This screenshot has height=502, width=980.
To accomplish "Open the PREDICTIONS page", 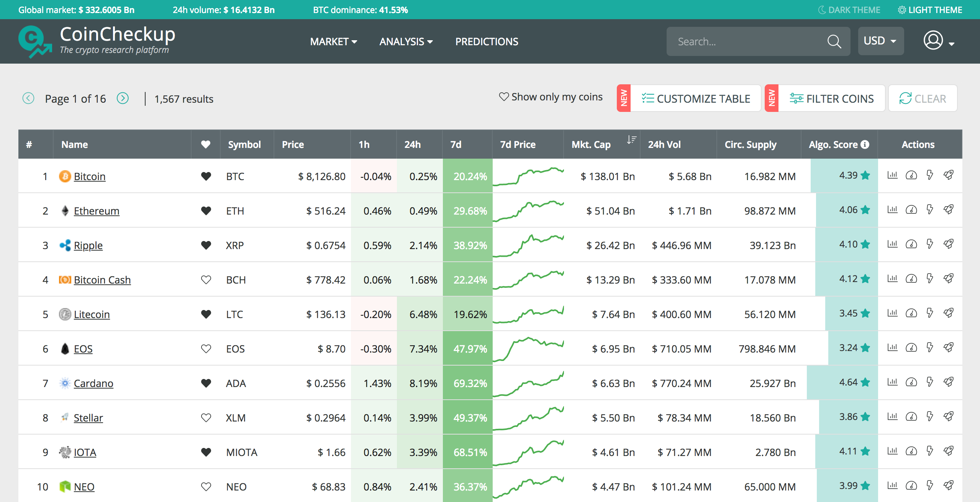I will click(x=487, y=41).
